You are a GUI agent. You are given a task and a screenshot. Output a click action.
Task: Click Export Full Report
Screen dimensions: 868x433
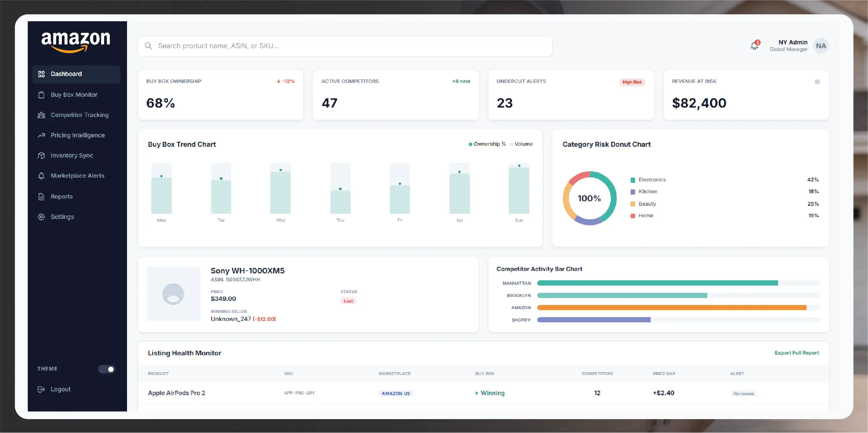click(x=797, y=353)
